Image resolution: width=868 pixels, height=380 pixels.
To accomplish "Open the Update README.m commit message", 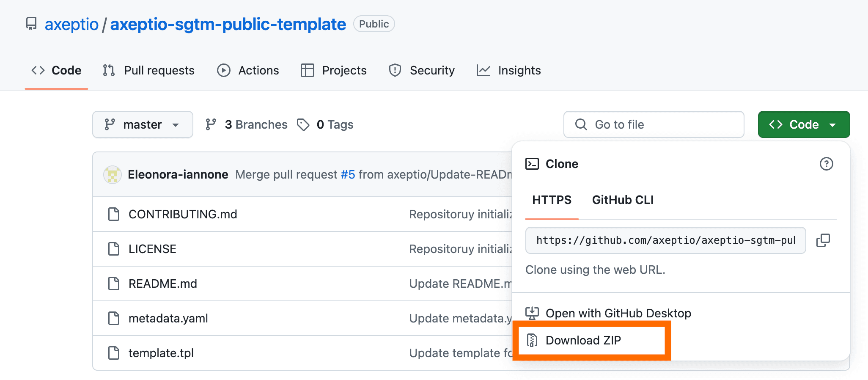I will pos(460,284).
